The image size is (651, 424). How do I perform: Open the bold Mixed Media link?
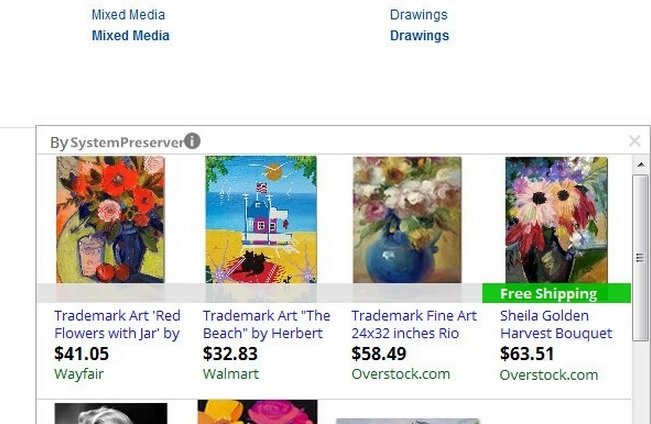pyautogui.click(x=130, y=36)
